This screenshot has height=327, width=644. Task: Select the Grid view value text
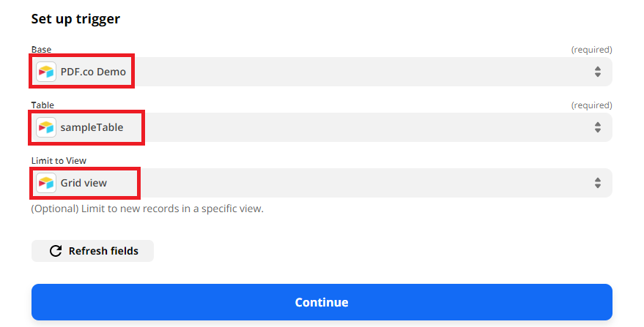click(x=84, y=183)
